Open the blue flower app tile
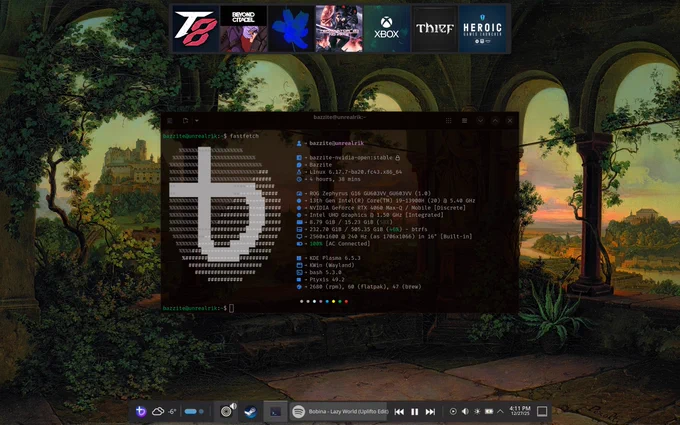Screen dimensions: 680x425 [x=291, y=29]
